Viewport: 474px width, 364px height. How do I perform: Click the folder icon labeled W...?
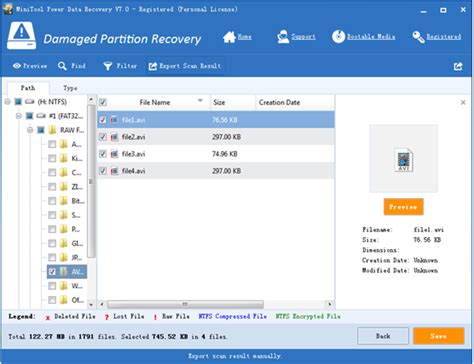(63, 286)
